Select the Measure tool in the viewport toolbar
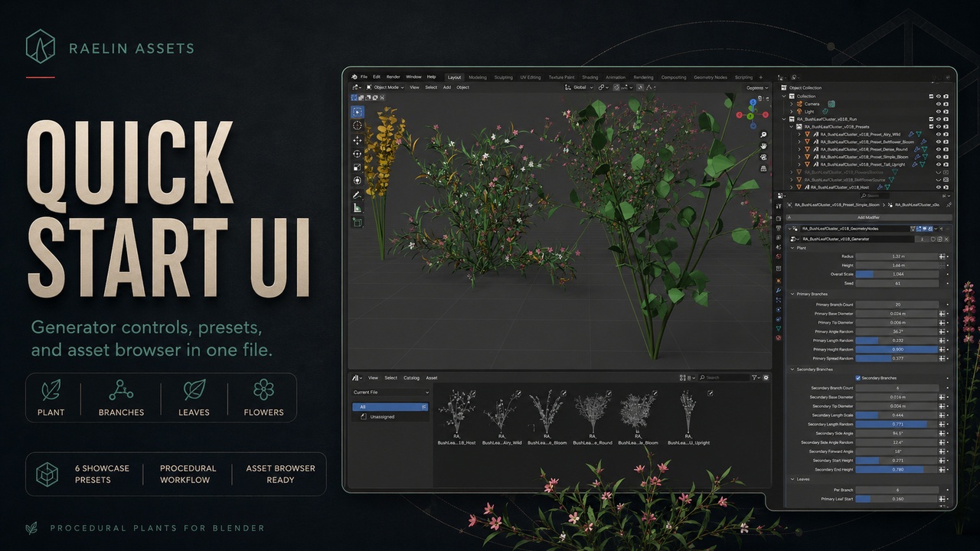The height and width of the screenshot is (551, 980). 358,208
